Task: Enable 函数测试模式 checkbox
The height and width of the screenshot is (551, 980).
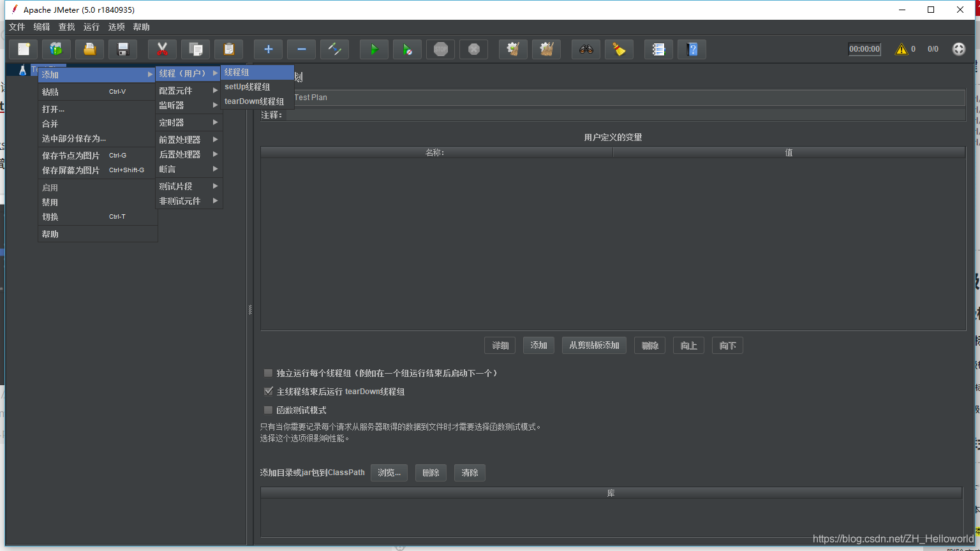Action: click(x=269, y=410)
